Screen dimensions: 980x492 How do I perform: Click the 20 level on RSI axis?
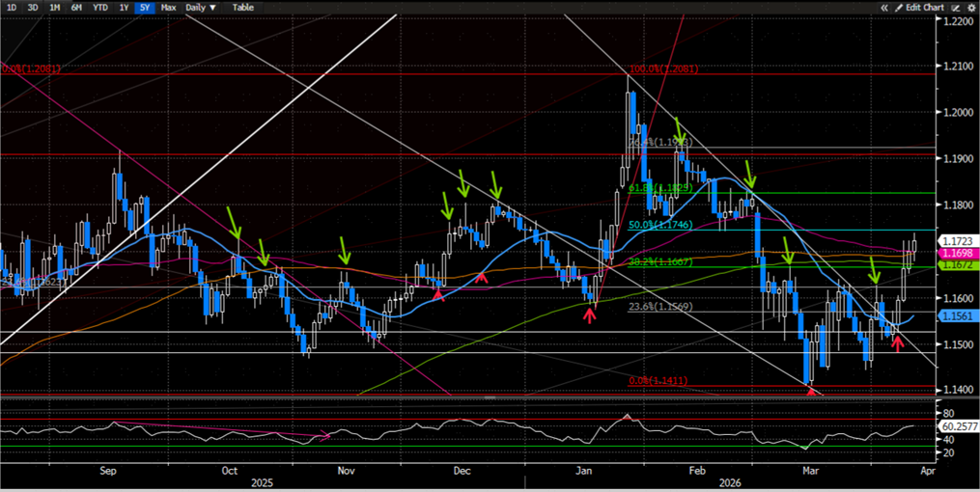947,452
